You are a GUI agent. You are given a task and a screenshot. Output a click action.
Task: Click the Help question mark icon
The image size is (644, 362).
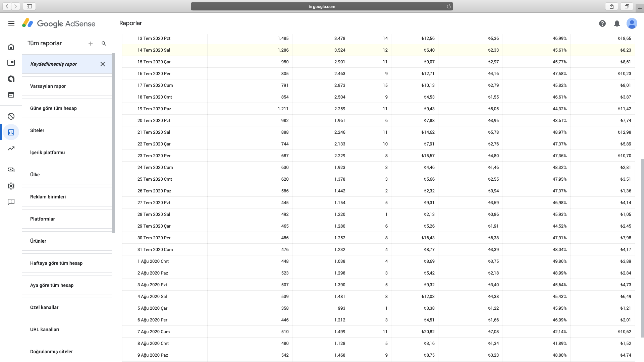click(x=602, y=23)
